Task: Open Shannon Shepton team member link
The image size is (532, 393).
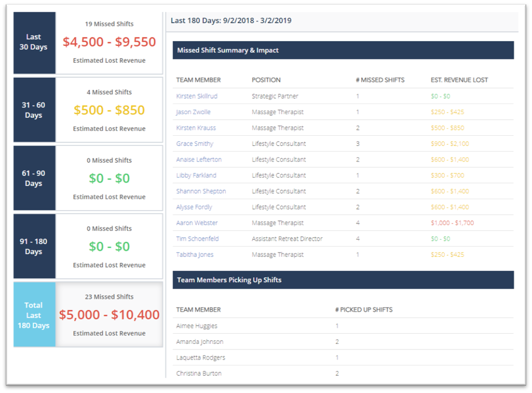Action: (201, 191)
